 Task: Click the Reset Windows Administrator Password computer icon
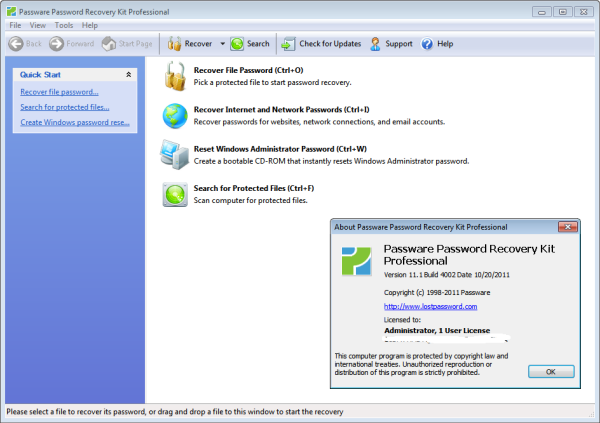[x=174, y=155]
